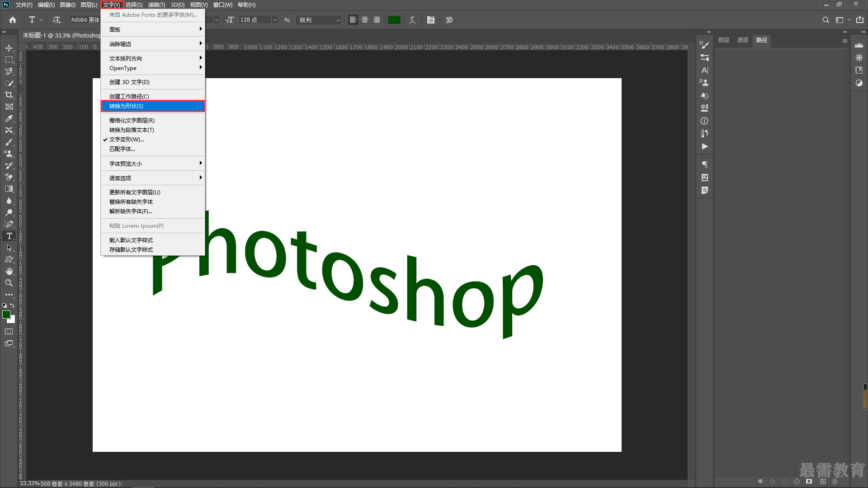Screen dimensions: 868x488
Task: Select the Blur tool
Action: [x=9, y=201]
